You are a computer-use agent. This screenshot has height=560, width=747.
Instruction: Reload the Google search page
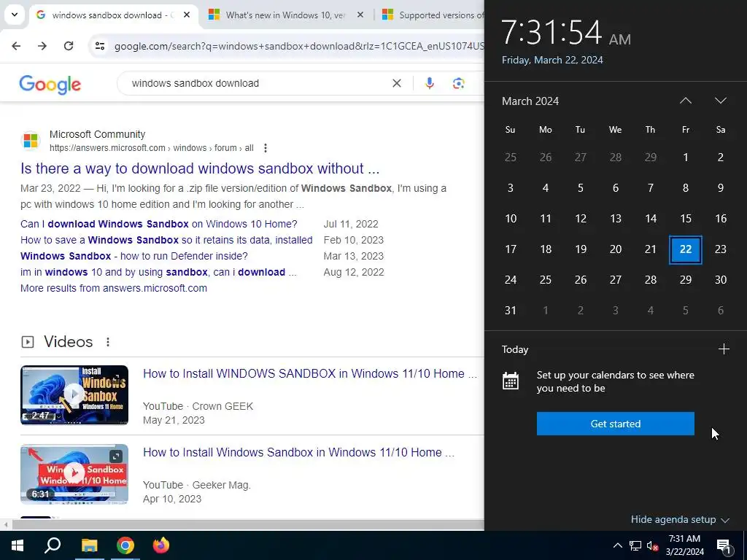click(69, 46)
